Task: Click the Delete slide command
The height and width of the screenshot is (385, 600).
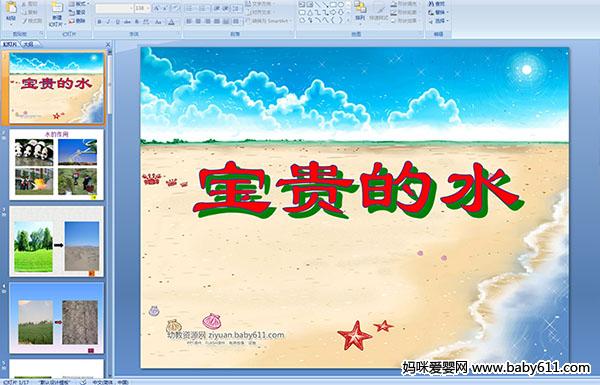Action: (x=77, y=21)
